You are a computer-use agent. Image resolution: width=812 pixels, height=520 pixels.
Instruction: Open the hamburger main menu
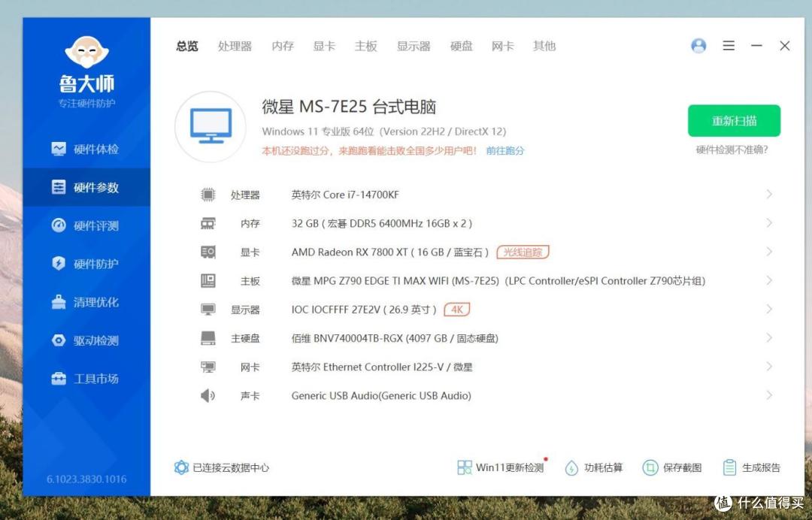click(729, 46)
